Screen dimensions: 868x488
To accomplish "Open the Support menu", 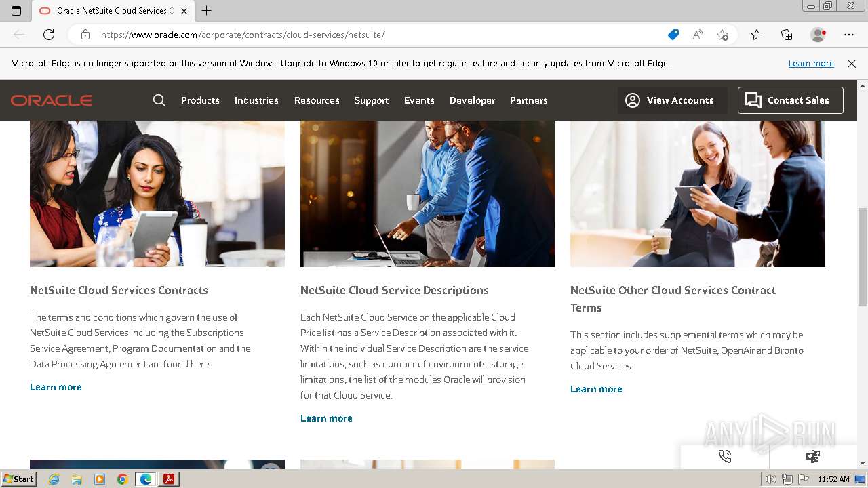I will pos(372,100).
